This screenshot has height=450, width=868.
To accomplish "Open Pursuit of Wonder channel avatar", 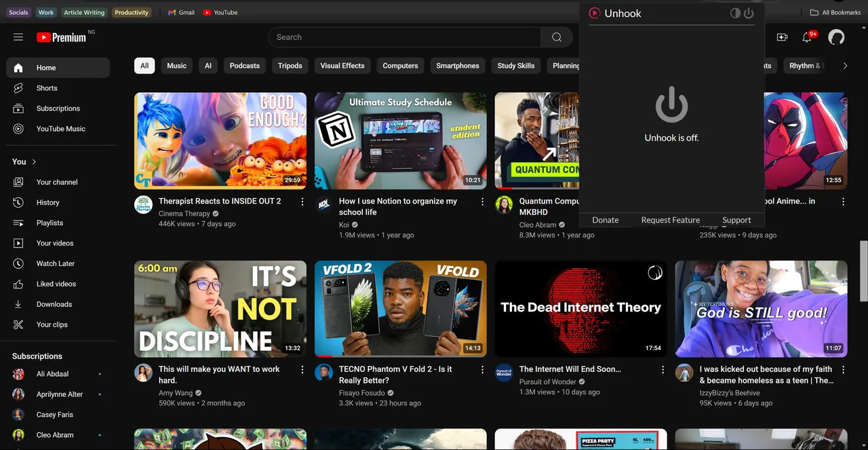I will point(504,373).
